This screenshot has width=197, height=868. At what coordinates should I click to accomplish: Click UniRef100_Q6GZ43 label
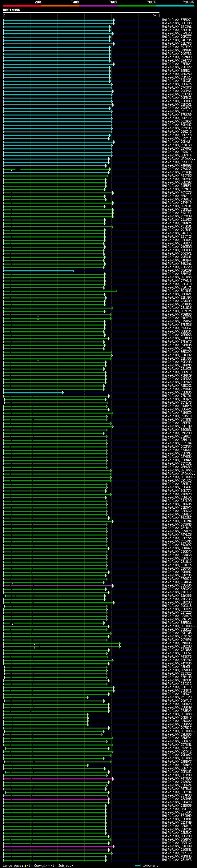(x=177, y=132)
